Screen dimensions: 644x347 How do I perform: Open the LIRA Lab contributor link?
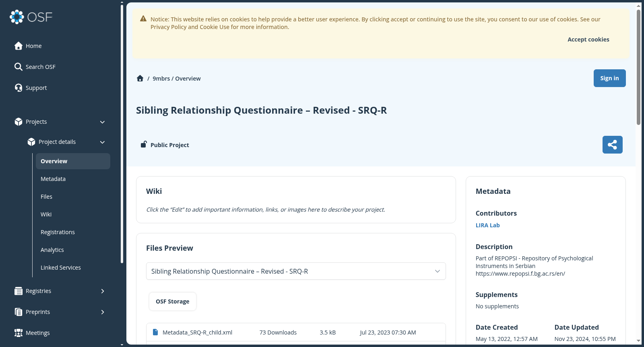pos(487,225)
